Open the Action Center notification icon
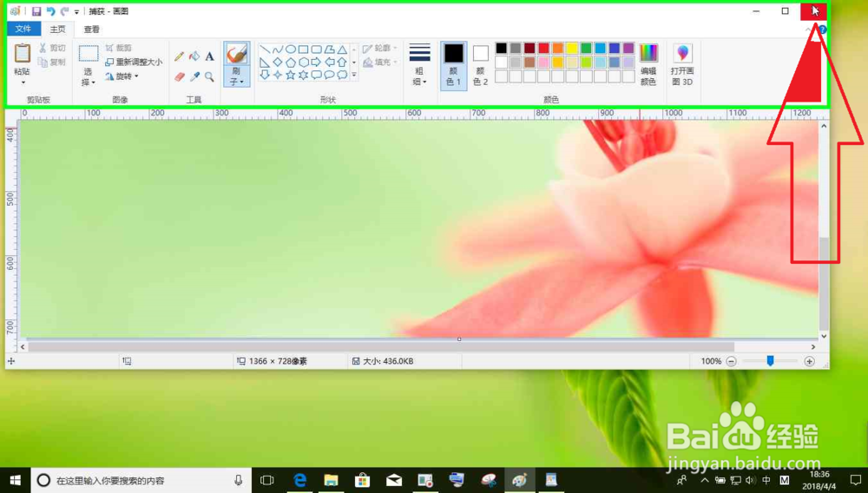 click(855, 480)
